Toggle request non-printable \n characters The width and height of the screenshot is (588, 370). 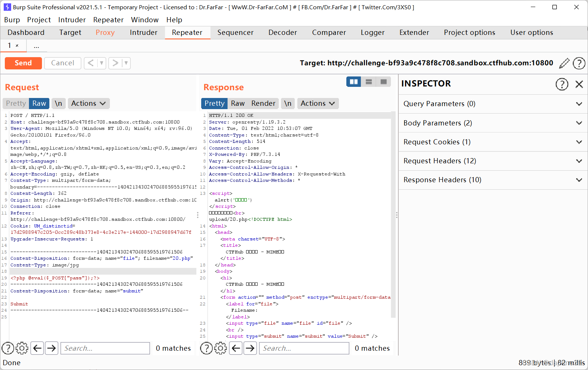(x=58, y=104)
